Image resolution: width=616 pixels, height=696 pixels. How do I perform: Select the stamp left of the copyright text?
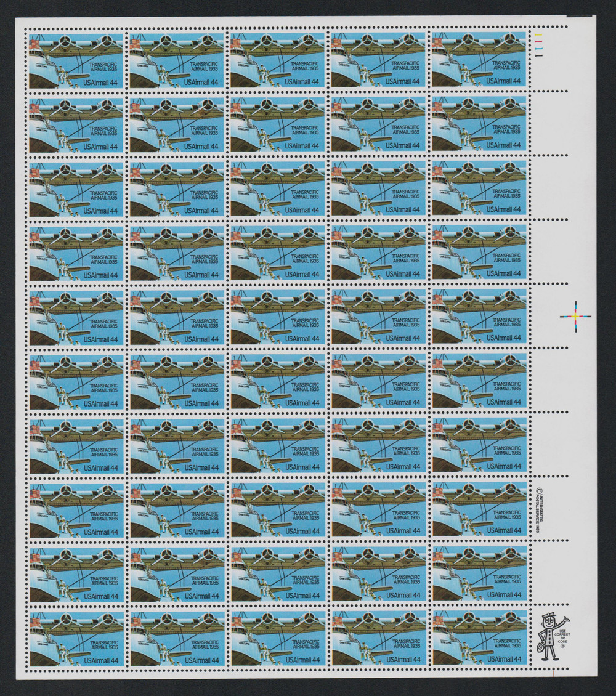click(479, 509)
